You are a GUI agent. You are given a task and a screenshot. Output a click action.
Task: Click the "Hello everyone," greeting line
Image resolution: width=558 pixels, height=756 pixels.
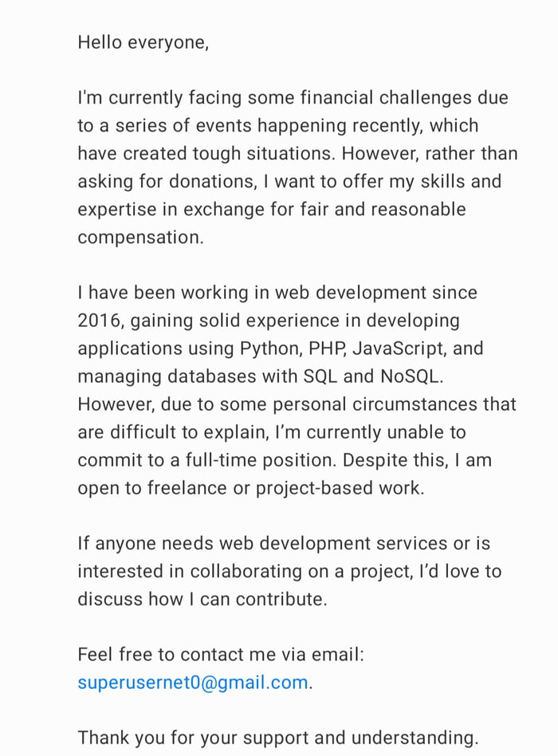143,42
